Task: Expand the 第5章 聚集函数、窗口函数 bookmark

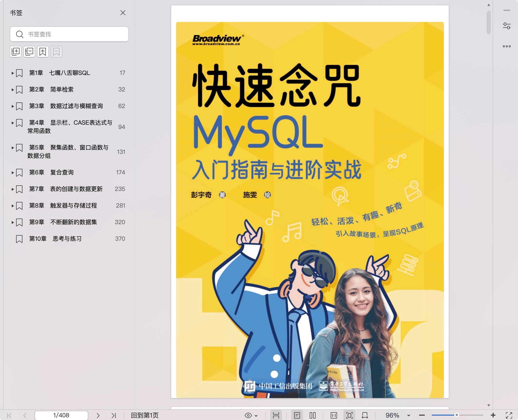Action: 13,148
